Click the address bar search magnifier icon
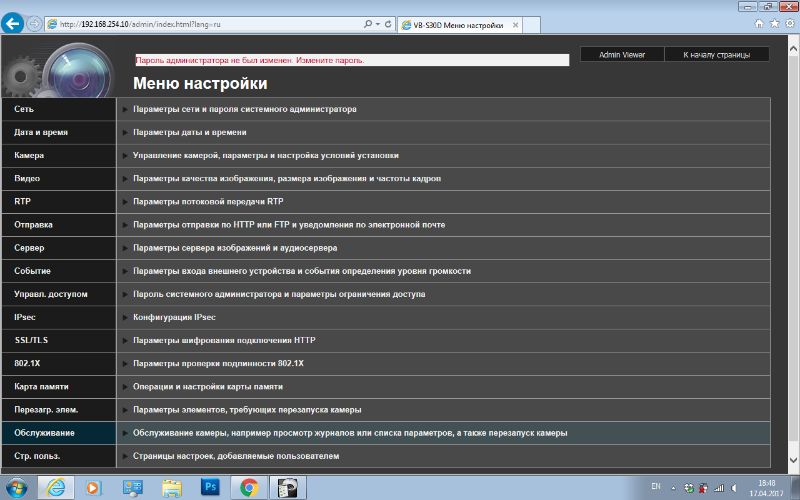Image resolution: width=800 pixels, height=500 pixels. pyautogui.click(x=367, y=24)
